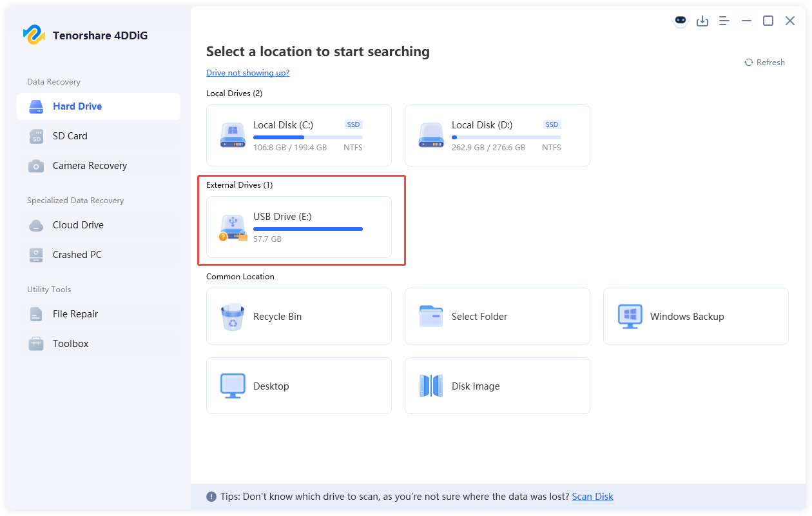
Task: Refresh the list of drives
Action: (765, 62)
